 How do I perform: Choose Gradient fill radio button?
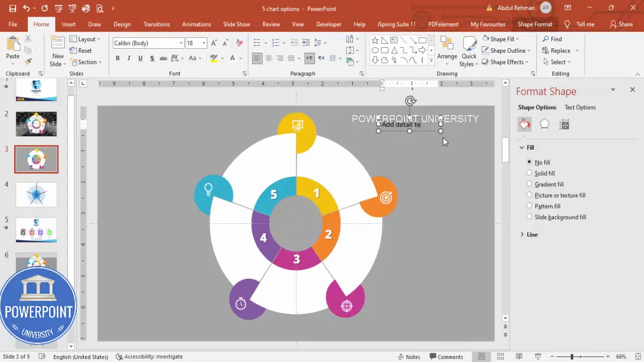[529, 184]
